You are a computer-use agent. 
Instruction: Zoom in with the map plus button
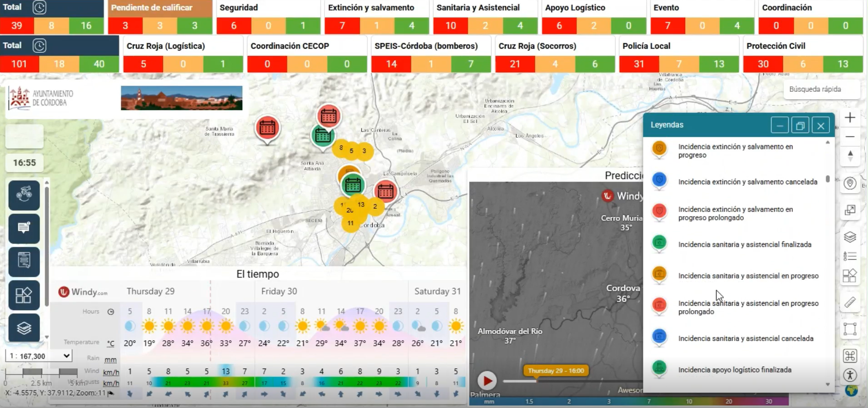coord(850,118)
